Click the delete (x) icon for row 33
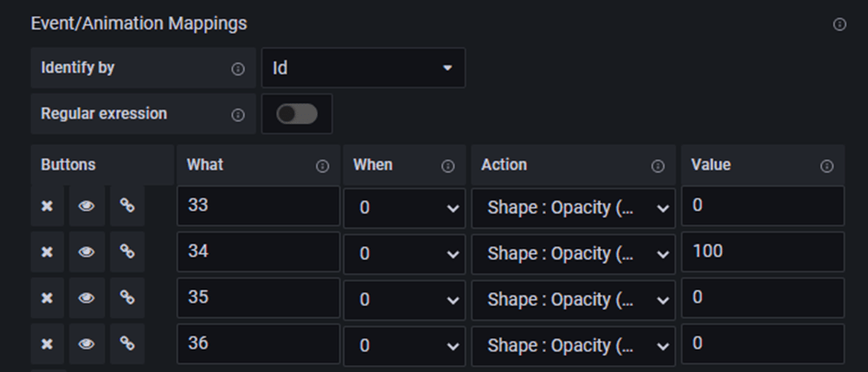This screenshot has height=372, width=868. click(x=47, y=206)
